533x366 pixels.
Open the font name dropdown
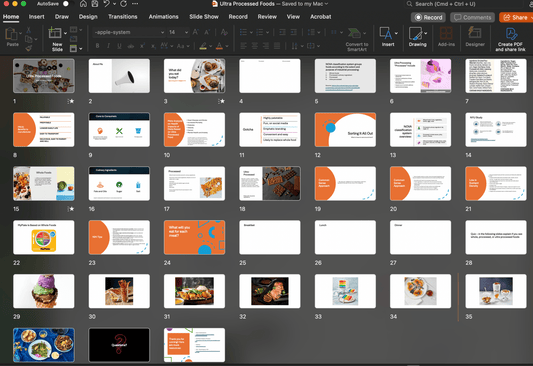click(162, 32)
